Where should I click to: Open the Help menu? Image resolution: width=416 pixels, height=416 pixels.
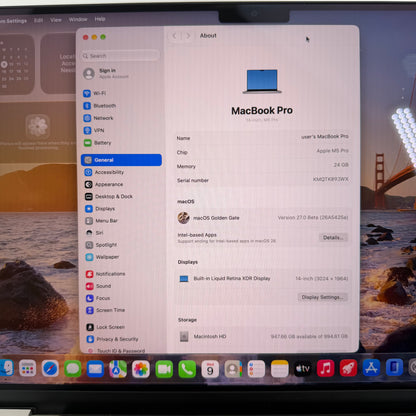(100, 19)
